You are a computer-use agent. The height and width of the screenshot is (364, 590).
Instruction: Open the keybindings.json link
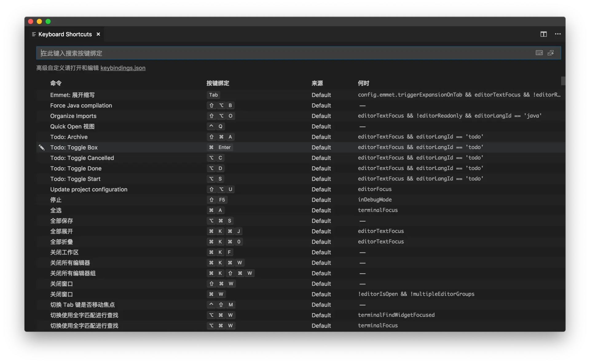[x=123, y=68]
